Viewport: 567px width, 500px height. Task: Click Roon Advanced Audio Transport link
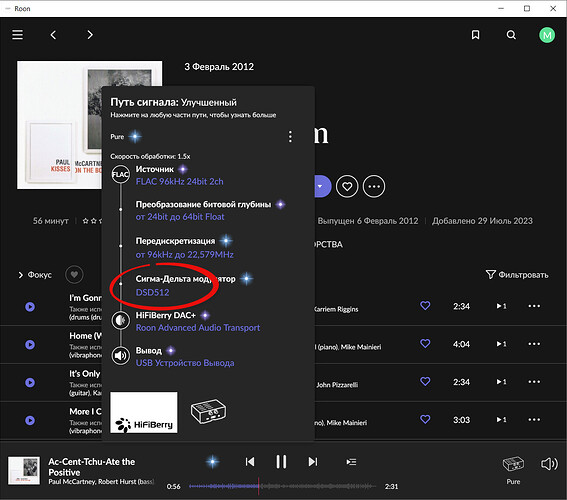pos(198,328)
